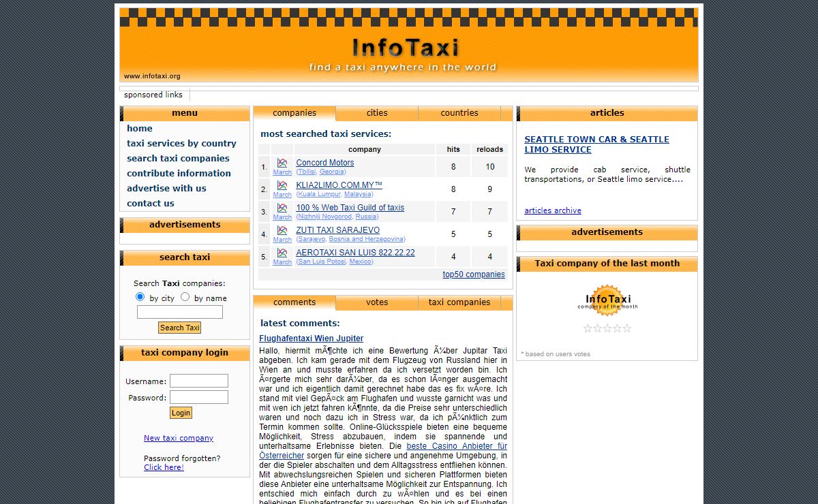This screenshot has width=818, height=504.
Task: Go to home in the menu
Action: 140,128
